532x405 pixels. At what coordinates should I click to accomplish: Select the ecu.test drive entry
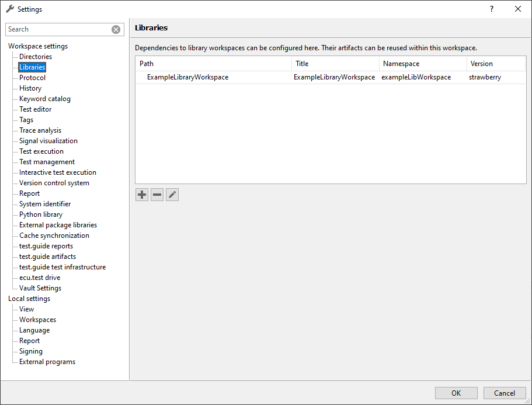tap(40, 278)
